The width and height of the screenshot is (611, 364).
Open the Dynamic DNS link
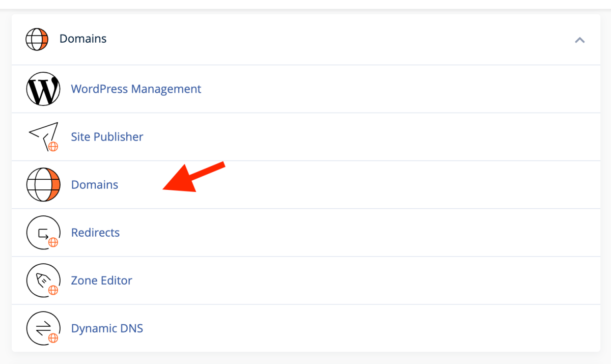(107, 328)
